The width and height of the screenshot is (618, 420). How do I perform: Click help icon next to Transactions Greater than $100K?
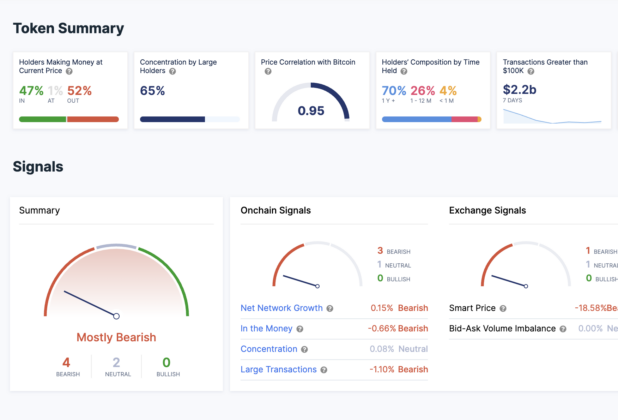(x=531, y=71)
